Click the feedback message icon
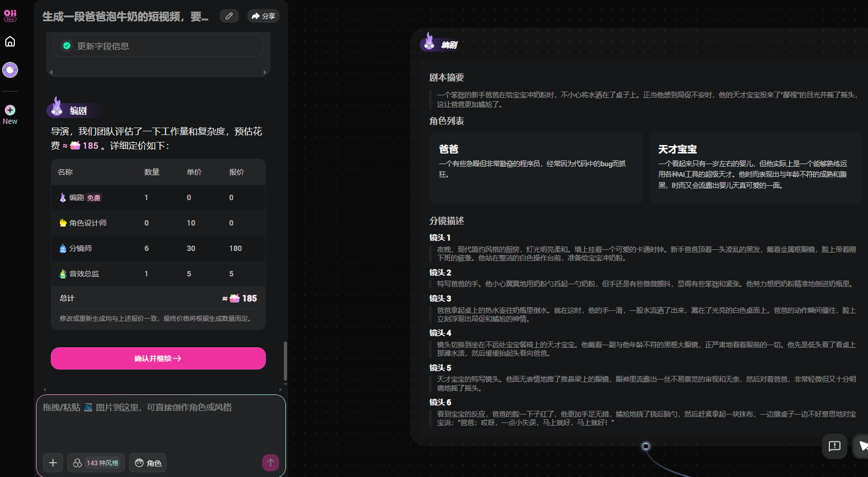This screenshot has width=868, height=477. (834, 446)
